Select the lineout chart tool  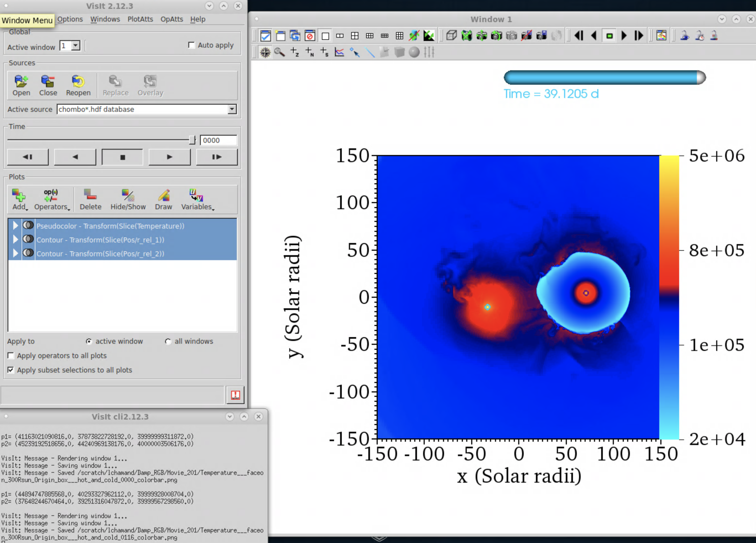(x=339, y=52)
